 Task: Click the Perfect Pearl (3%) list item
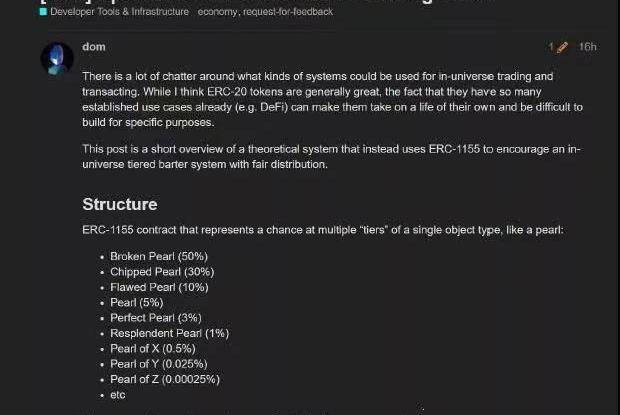(156, 318)
